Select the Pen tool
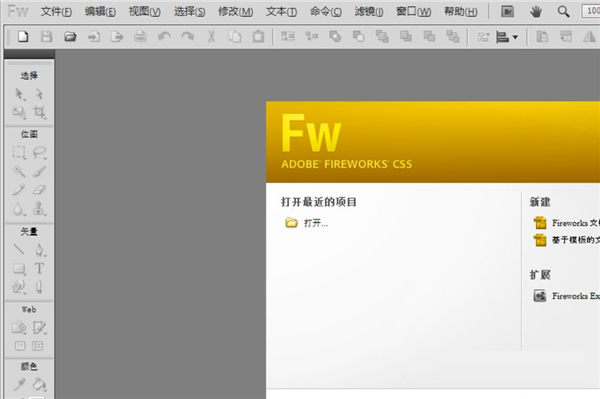The width and height of the screenshot is (600, 399). tap(39, 250)
